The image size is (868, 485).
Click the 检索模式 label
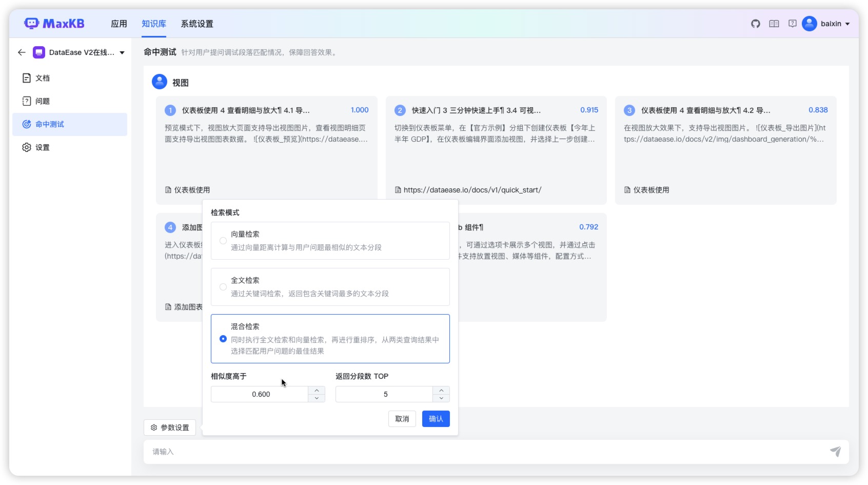point(225,212)
